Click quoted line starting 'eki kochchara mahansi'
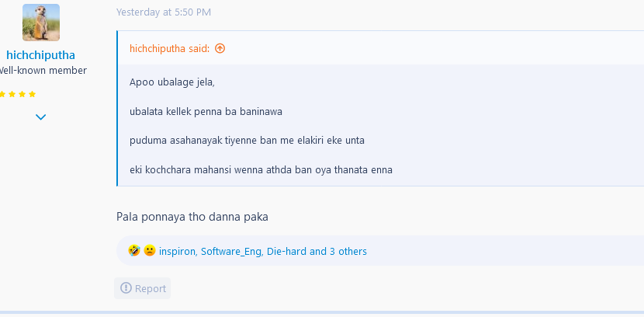Viewport: 644px width, 317px height. [261, 169]
